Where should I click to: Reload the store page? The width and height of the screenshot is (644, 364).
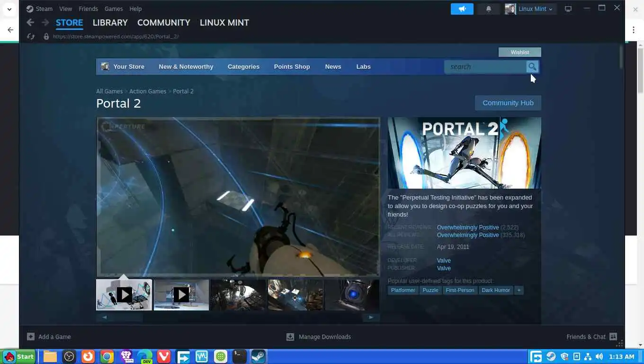[x=31, y=36]
